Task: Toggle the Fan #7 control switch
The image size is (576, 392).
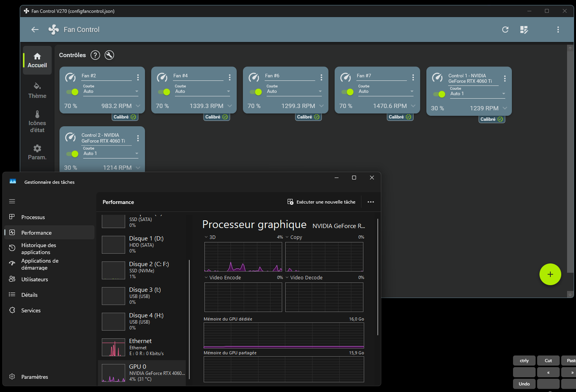Action: click(347, 92)
